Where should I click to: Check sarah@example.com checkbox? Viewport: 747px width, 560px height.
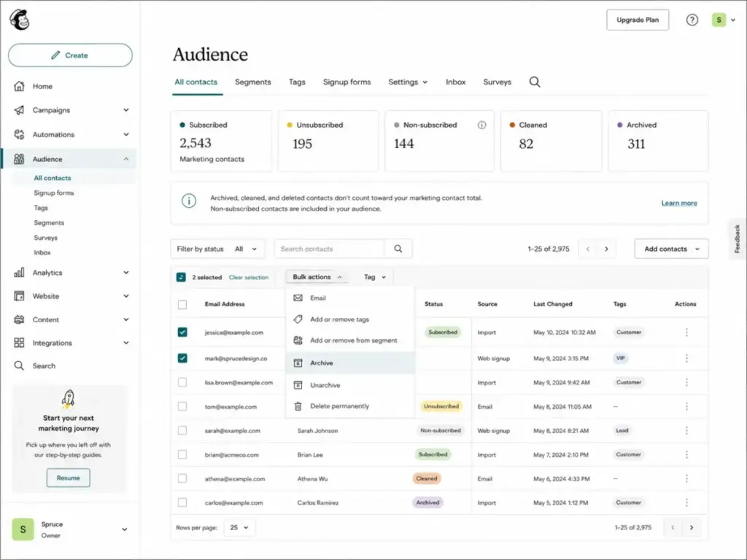pyautogui.click(x=182, y=430)
